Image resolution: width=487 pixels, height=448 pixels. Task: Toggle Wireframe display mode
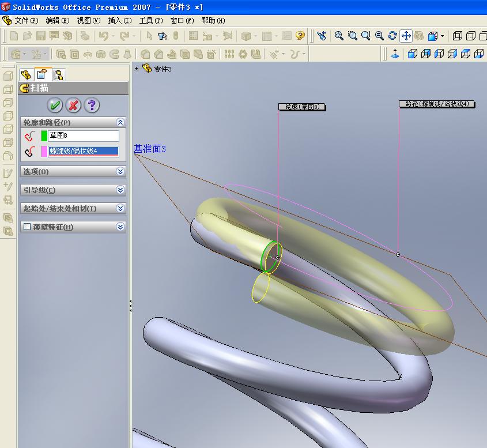click(458, 36)
